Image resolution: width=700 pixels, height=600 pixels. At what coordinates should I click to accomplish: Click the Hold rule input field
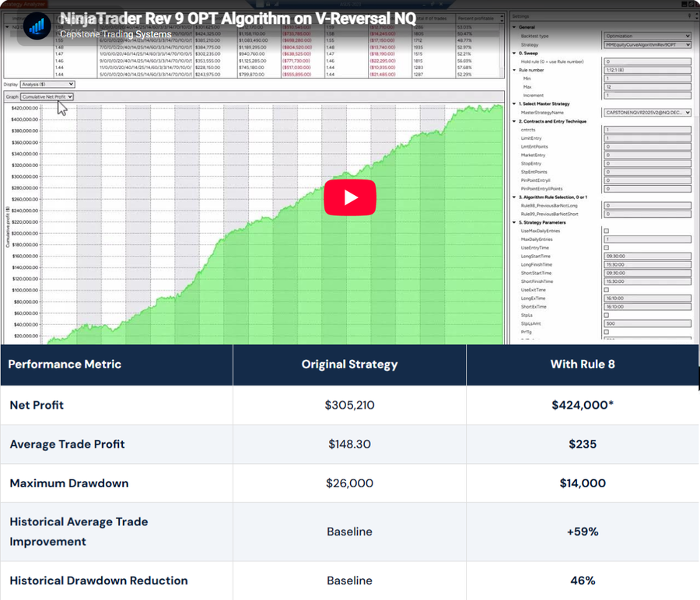647,61
